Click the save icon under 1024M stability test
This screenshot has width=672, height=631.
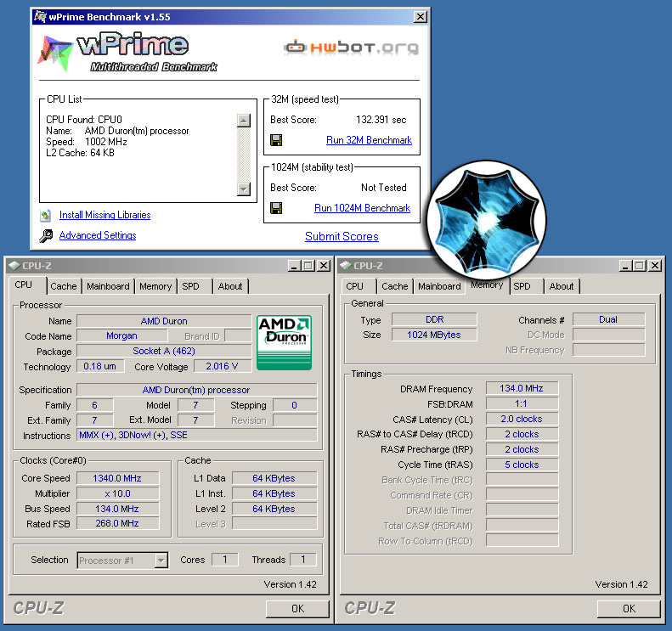pos(276,208)
